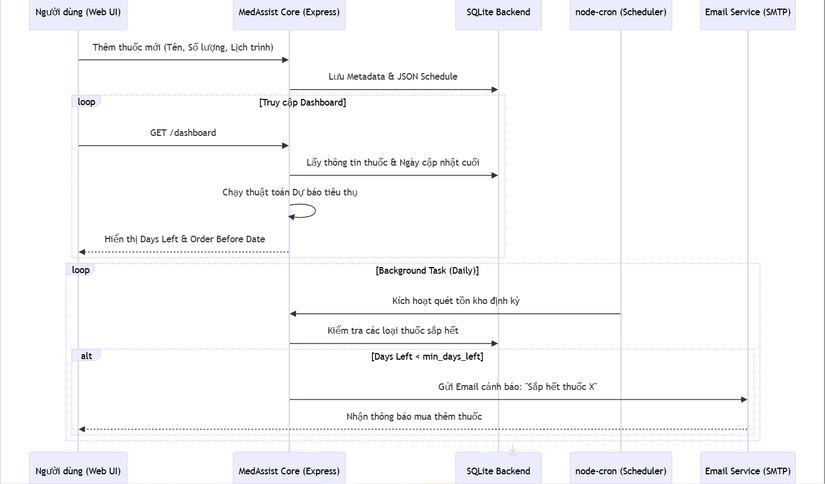Click the loop tag beside Truy cập Dashboard
The width and height of the screenshot is (825, 484).
[86, 102]
